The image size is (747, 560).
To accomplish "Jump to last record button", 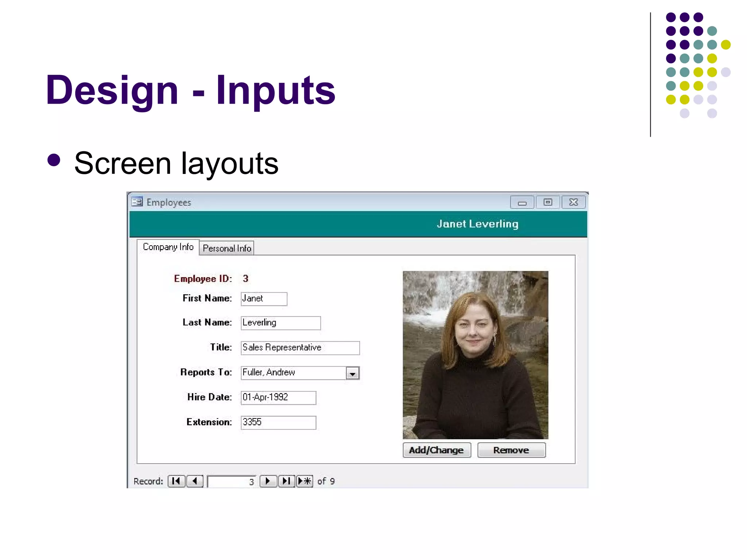I will coord(286,481).
